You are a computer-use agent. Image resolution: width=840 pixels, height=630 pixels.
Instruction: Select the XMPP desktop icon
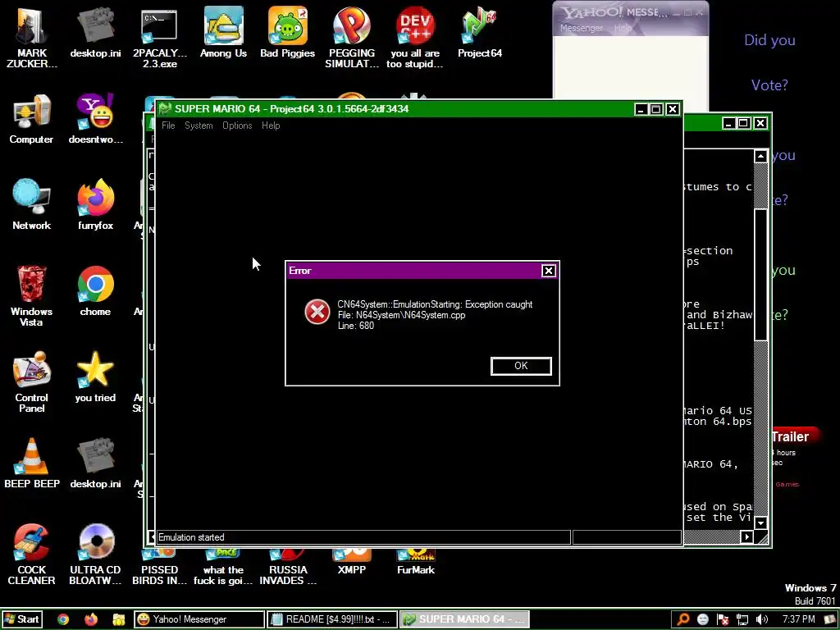(x=351, y=563)
